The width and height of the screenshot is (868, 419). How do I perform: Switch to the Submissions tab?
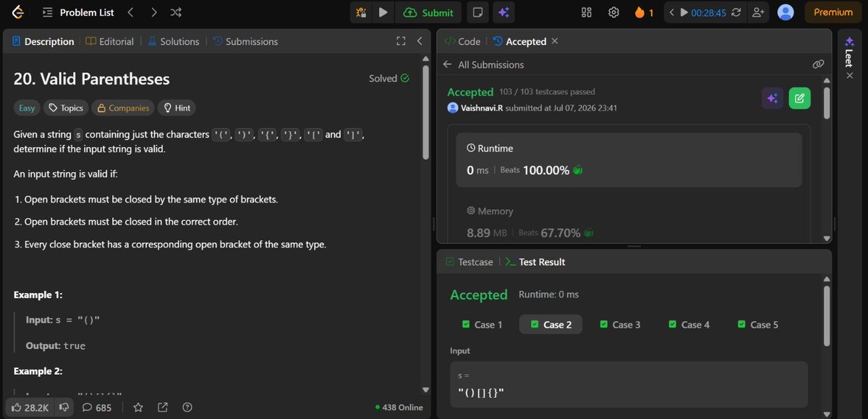(245, 41)
